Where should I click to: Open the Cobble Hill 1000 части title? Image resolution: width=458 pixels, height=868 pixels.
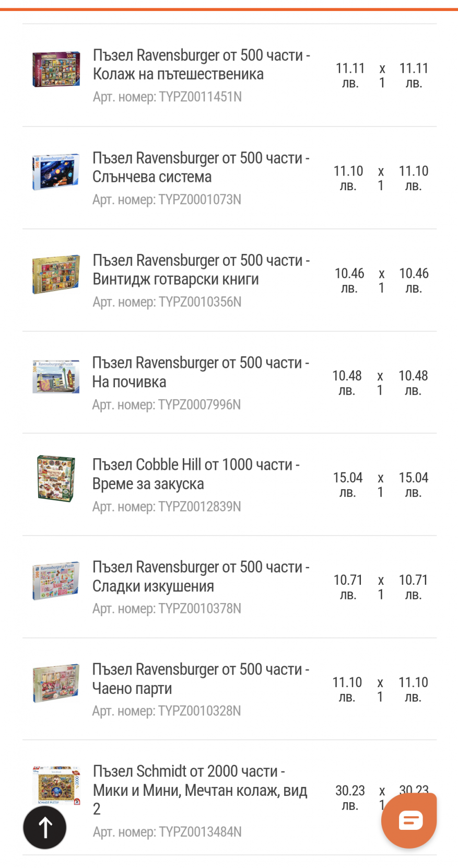point(196,474)
